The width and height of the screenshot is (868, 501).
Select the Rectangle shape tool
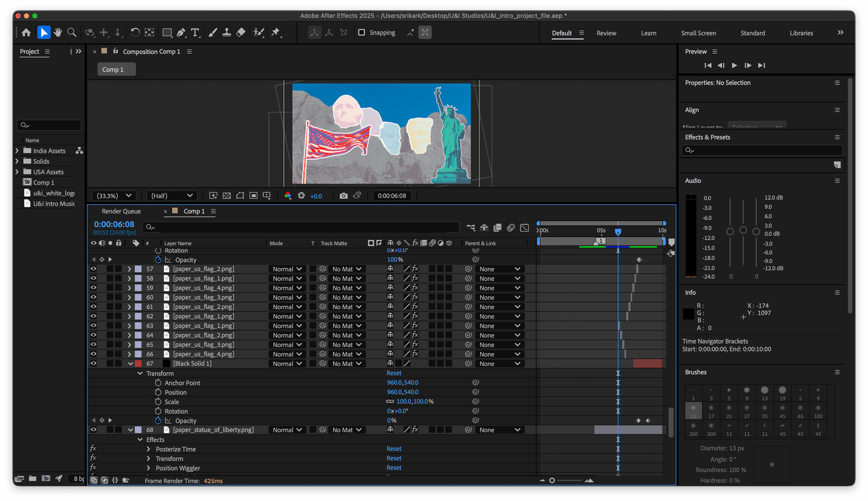pos(167,33)
